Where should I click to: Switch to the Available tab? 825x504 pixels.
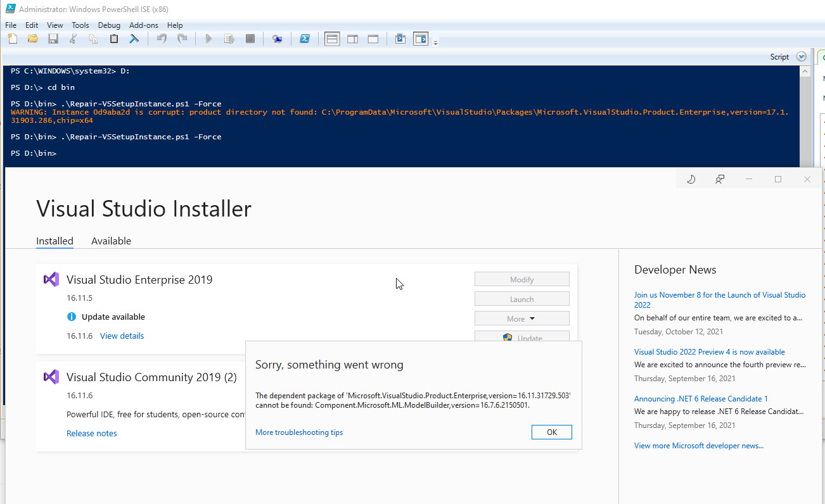click(111, 241)
